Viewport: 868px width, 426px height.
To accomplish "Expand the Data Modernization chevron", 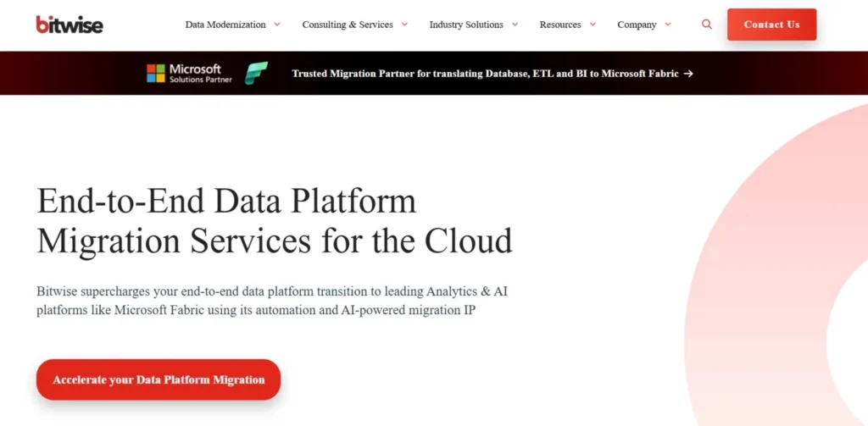I will [277, 25].
